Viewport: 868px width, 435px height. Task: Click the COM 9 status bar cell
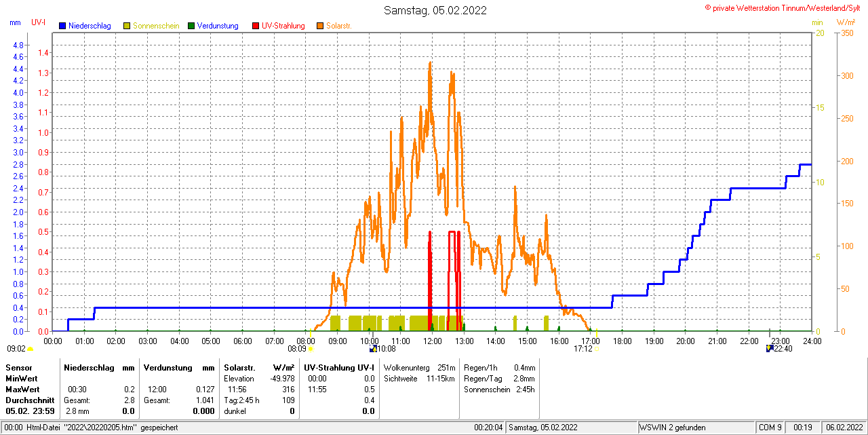[770, 428]
